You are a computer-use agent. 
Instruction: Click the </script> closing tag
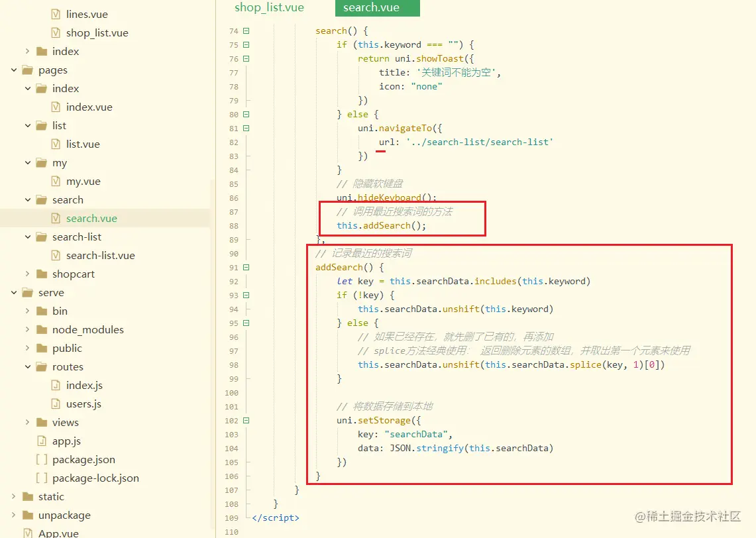click(276, 517)
